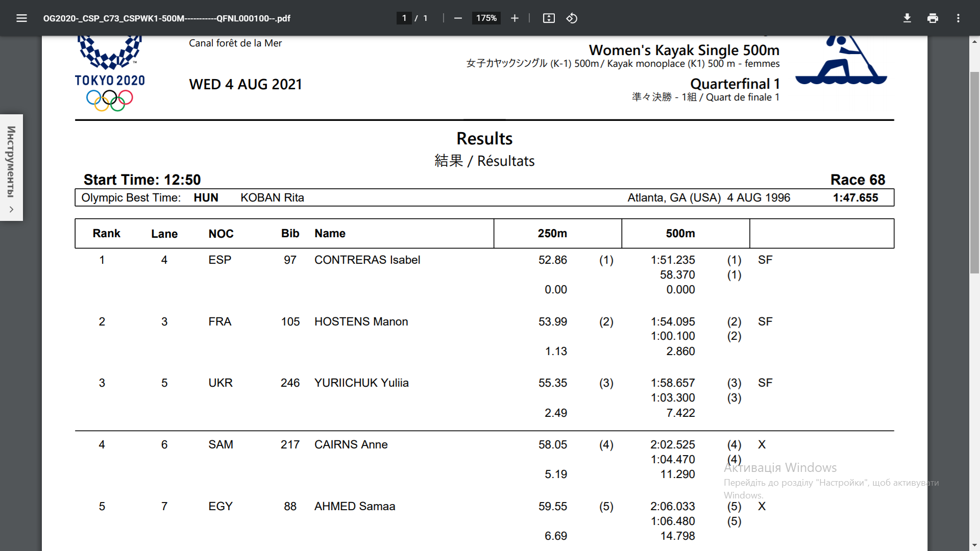Screen dimensions: 980x551
Task: Open the PDF sidebar hamburger menu
Action: (21, 18)
